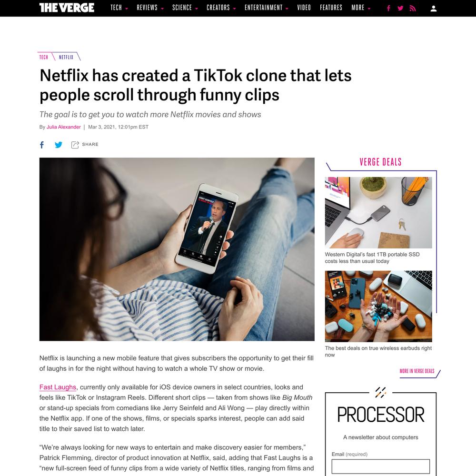Open the RSS feed icon in header
The image size is (476, 476).
(413, 8)
